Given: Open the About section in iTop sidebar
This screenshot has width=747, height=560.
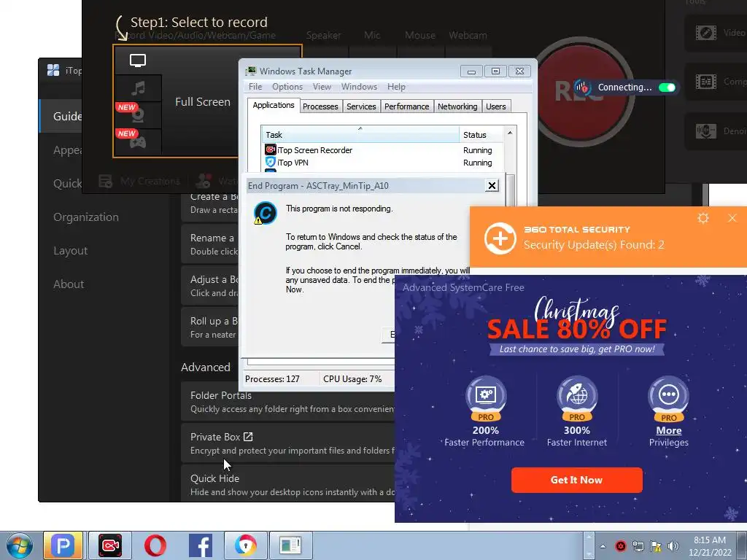Looking at the screenshot, I should point(69,284).
